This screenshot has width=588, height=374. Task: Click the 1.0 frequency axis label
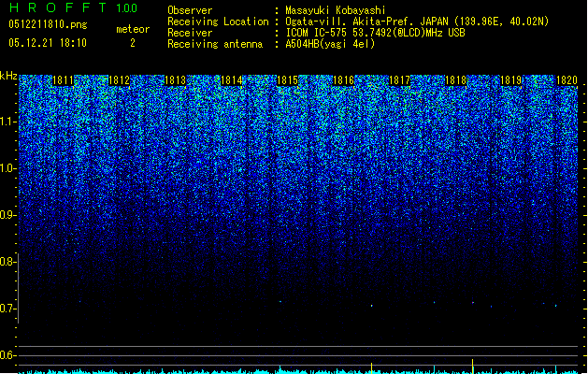(8, 168)
